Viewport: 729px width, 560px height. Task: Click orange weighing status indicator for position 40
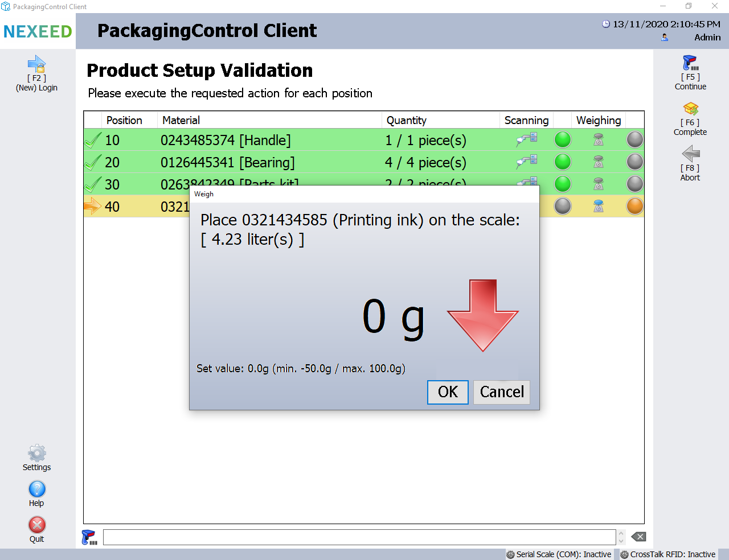[x=634, y=206]
